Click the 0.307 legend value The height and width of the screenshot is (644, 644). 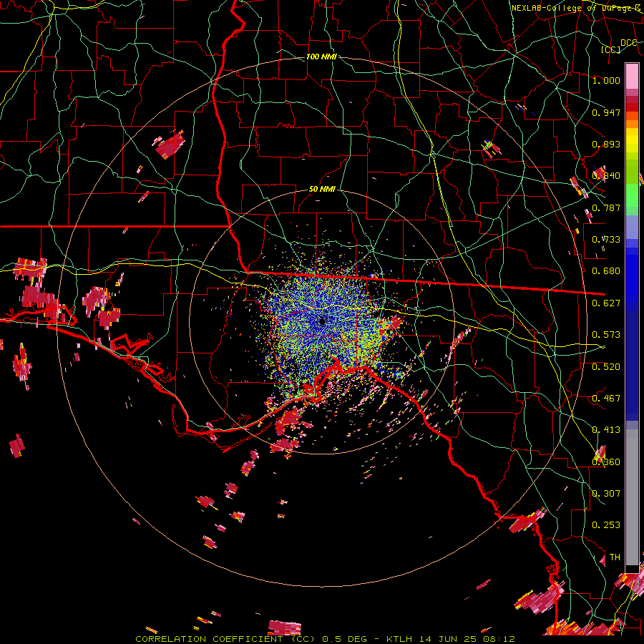606,494
